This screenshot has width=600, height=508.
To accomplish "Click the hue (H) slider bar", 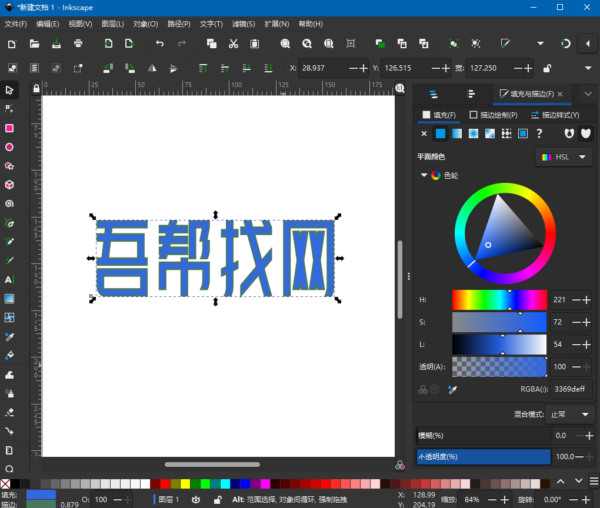I will [x=499, y=300].
